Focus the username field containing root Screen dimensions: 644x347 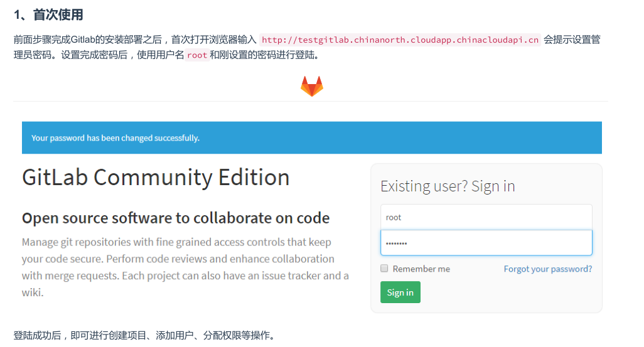click(x=486, y=217)
